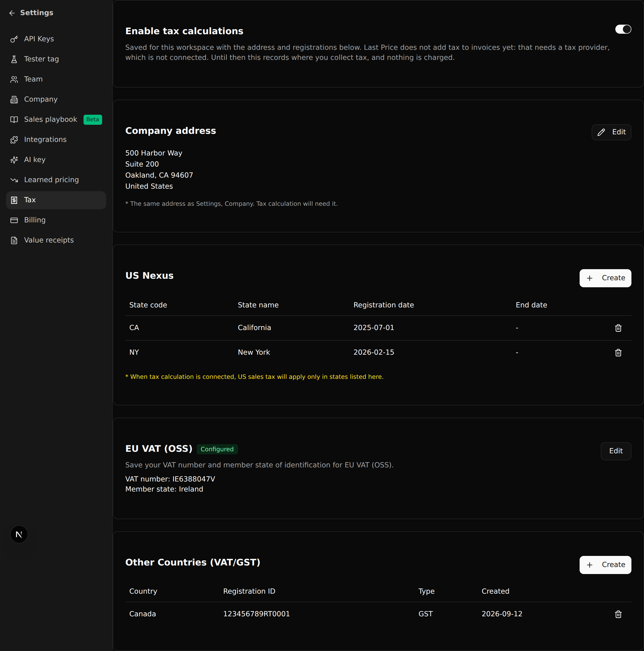Delete the Canada GST registration

(x=618, y=614)
